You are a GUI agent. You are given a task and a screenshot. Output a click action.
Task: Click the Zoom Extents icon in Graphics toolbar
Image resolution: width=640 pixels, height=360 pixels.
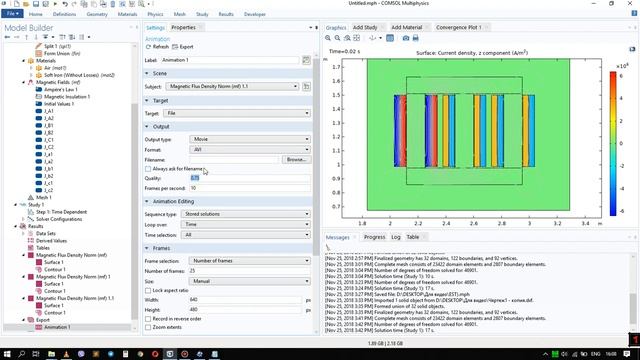pos(357,38)
